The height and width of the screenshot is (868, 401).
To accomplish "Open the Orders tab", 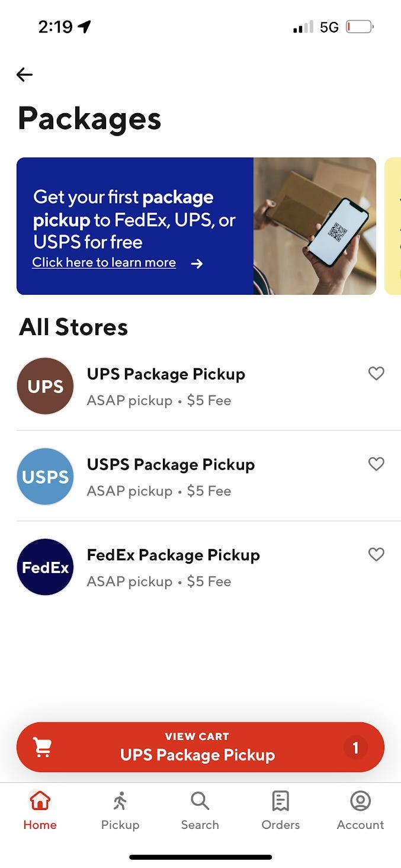I will coord(280,811).
